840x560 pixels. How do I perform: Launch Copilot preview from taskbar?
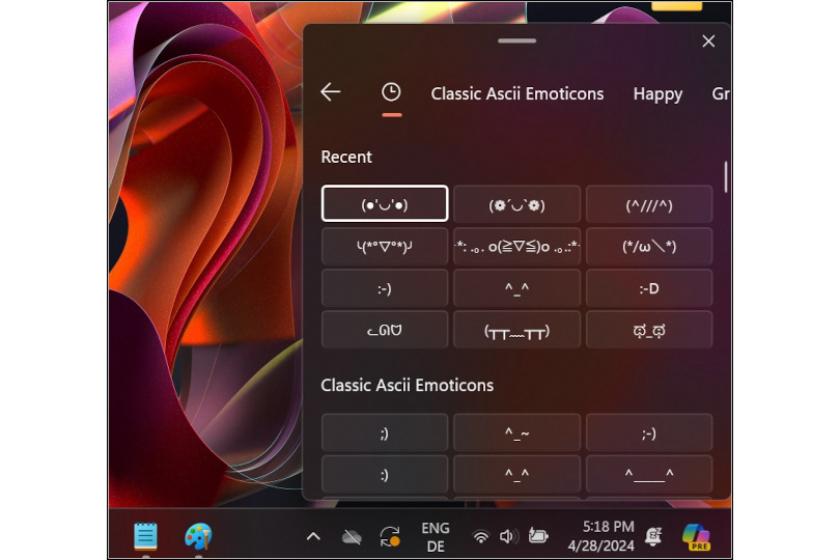(x=696, y=536)
